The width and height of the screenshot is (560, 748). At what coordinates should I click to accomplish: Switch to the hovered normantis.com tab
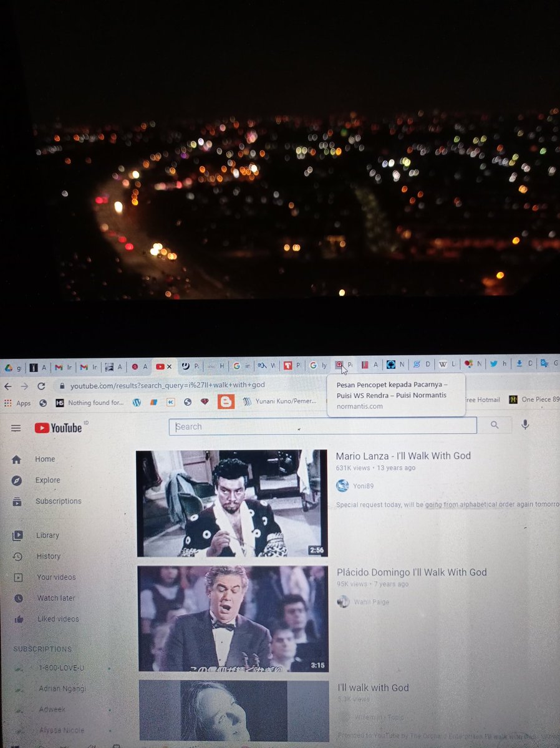[342, 365]
